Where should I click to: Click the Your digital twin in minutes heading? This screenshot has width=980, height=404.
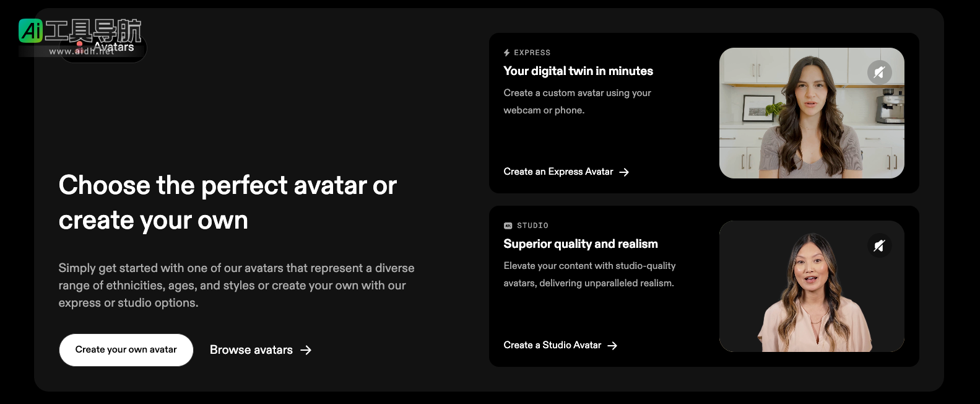(578, 71)
